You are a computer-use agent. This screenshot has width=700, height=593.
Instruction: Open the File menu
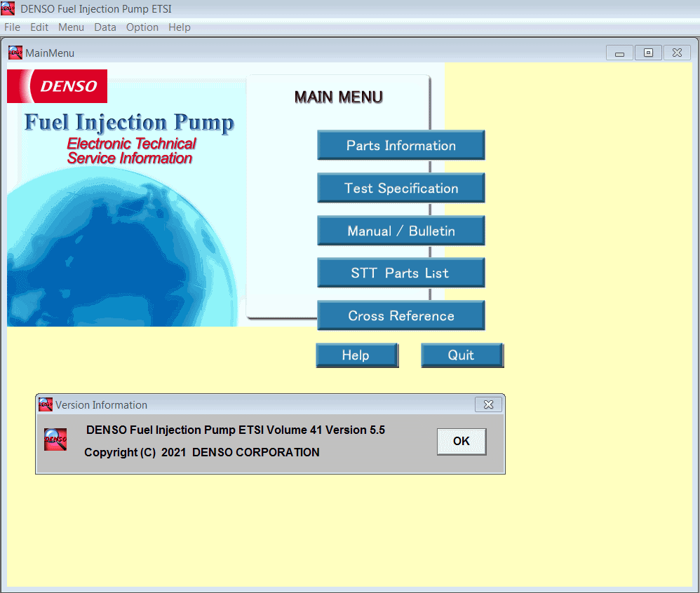click(x=12, y=27)
